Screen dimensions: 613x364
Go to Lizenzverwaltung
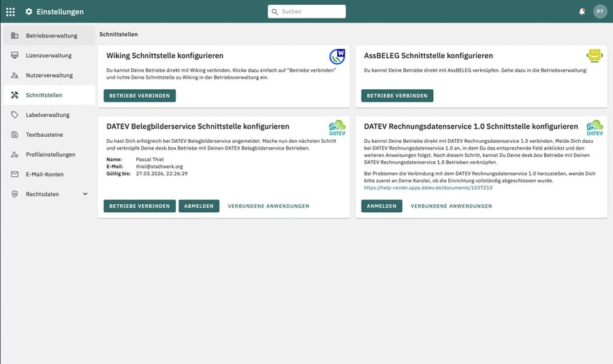click(49, 56)
